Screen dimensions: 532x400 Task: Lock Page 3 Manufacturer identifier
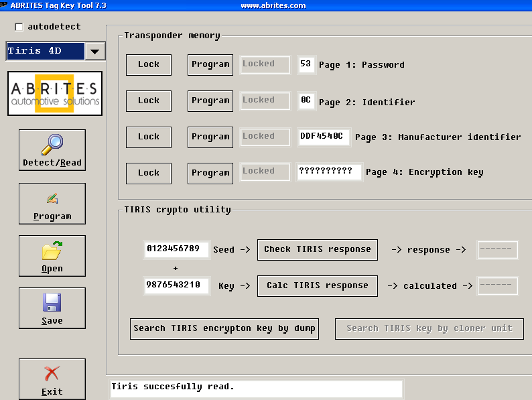149,137
